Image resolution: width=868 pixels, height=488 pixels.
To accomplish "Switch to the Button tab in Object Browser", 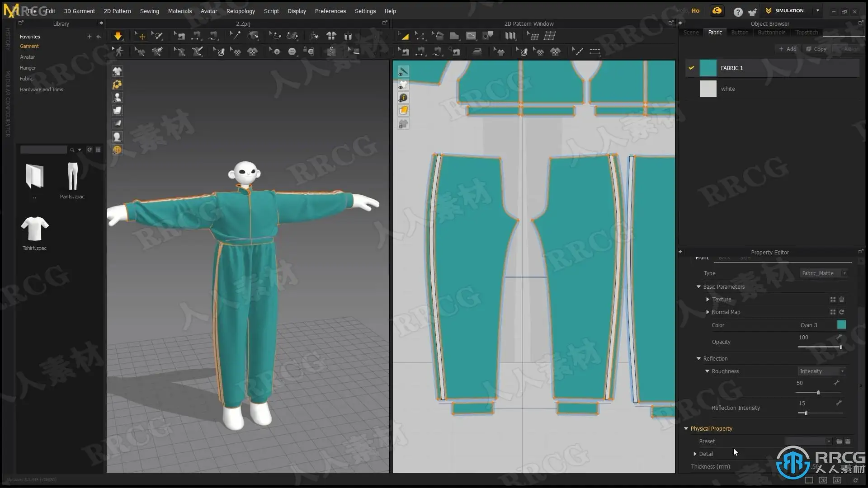I will 740,33.
